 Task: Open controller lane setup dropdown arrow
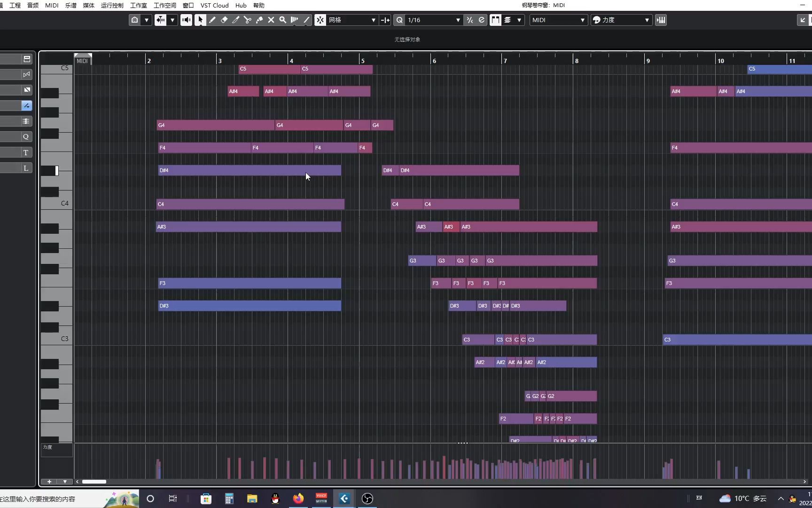coord(65,482)
